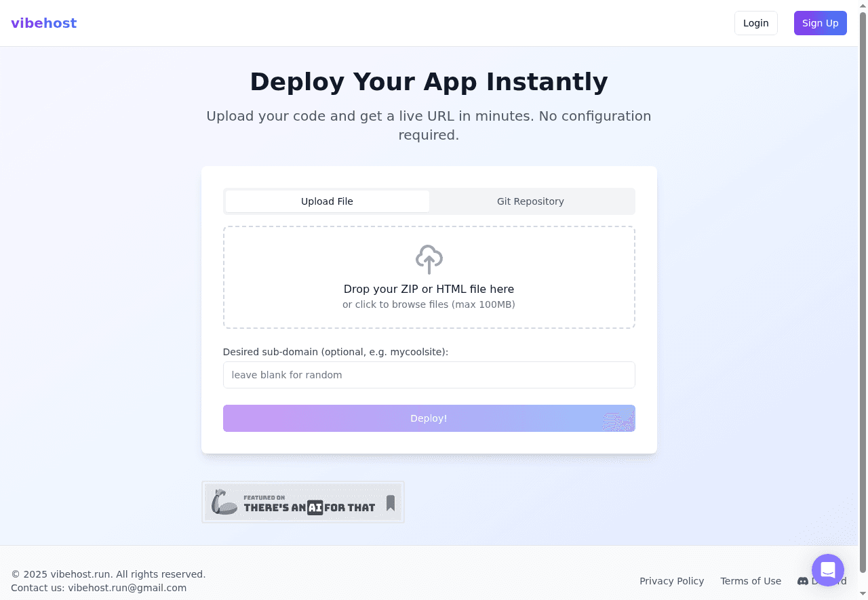Screen dimensions: 868x600
Task: Click the bookmark icon on the featured badge
Action: (x=390, y=502)
